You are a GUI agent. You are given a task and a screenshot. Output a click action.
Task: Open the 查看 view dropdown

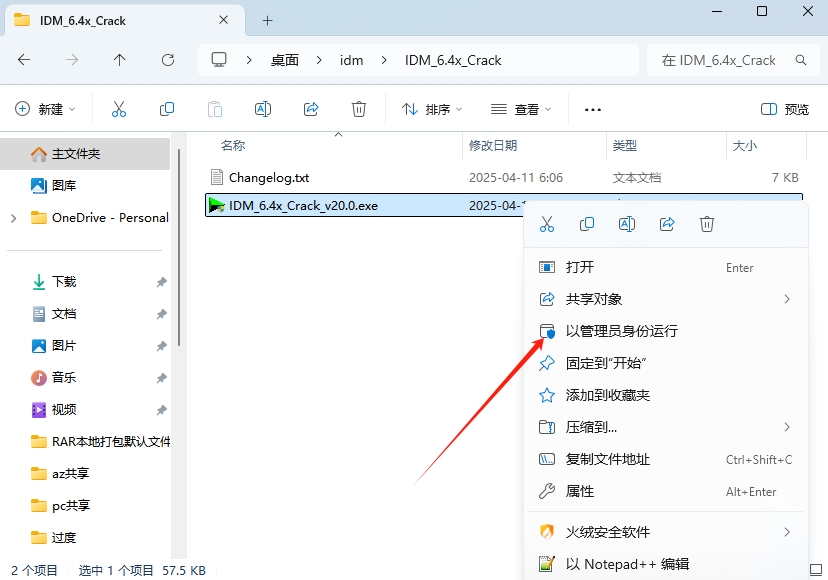(521, 109)
